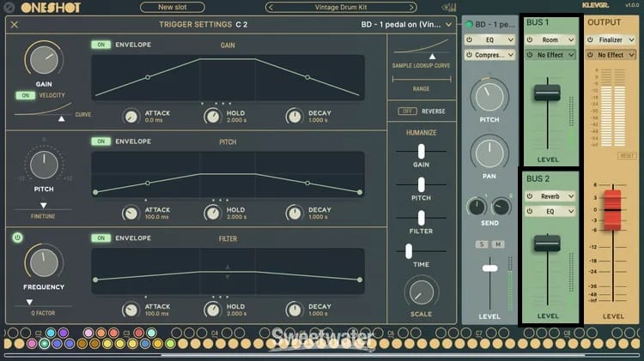Toggle the channel Compressor power button
644x361 pixels.
tap(470, 55)
